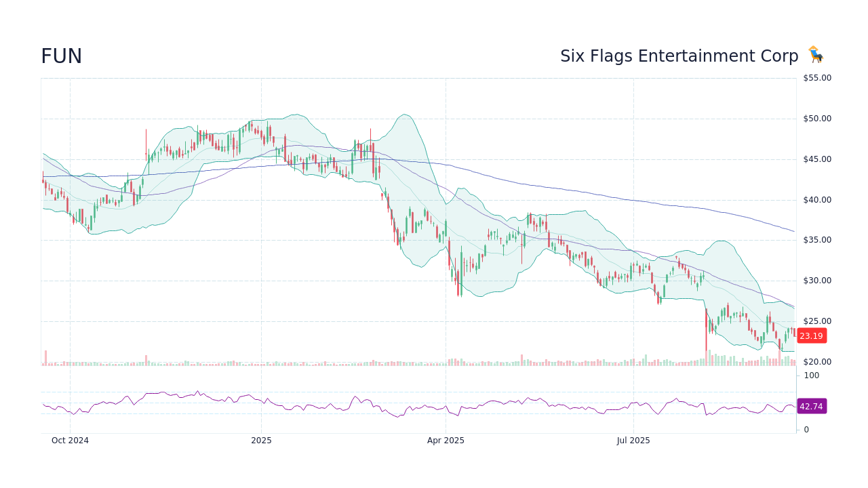Click the $55.00 price axis label
Screen dimensions: 868x488
pos(817,78)
